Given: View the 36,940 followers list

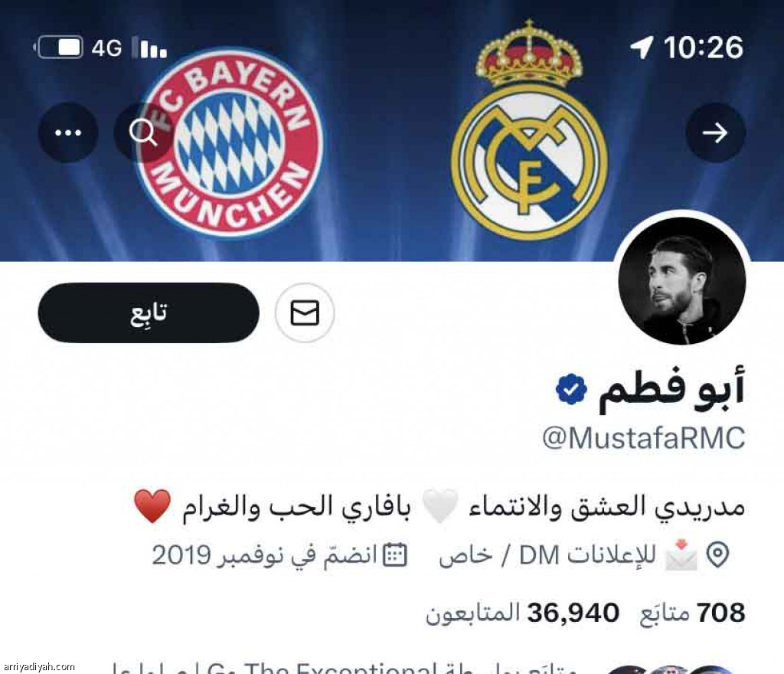Looking at the screenshot, I should click(522, 613).
